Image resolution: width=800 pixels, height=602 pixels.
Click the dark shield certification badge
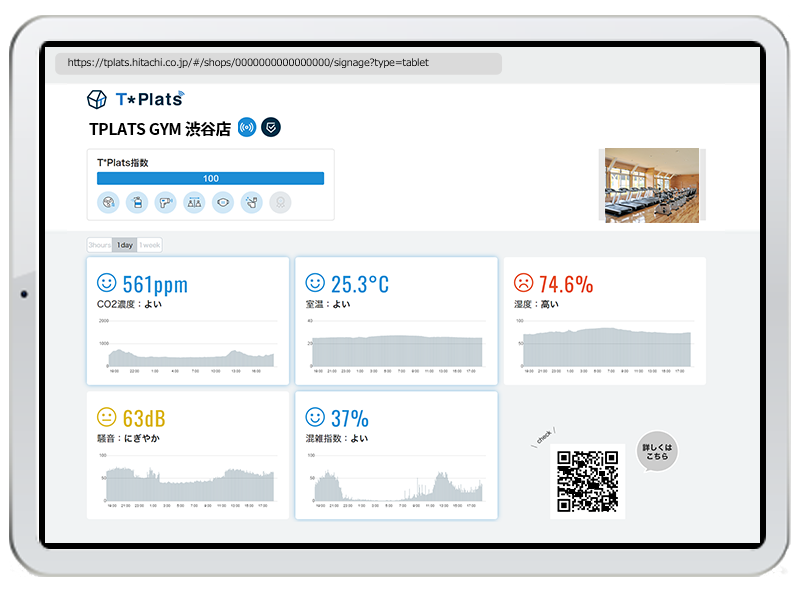271,127
